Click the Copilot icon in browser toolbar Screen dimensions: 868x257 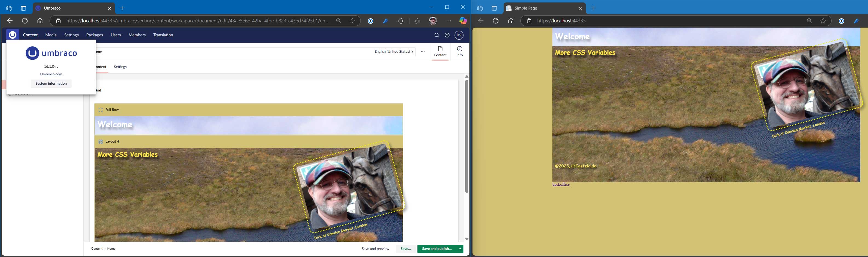(463, 21)
